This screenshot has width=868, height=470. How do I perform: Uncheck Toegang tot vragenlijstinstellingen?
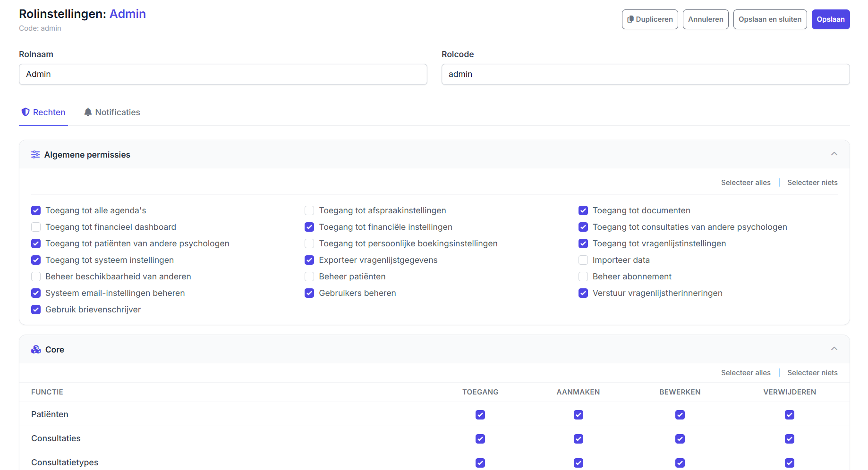[x=583, y=243]
